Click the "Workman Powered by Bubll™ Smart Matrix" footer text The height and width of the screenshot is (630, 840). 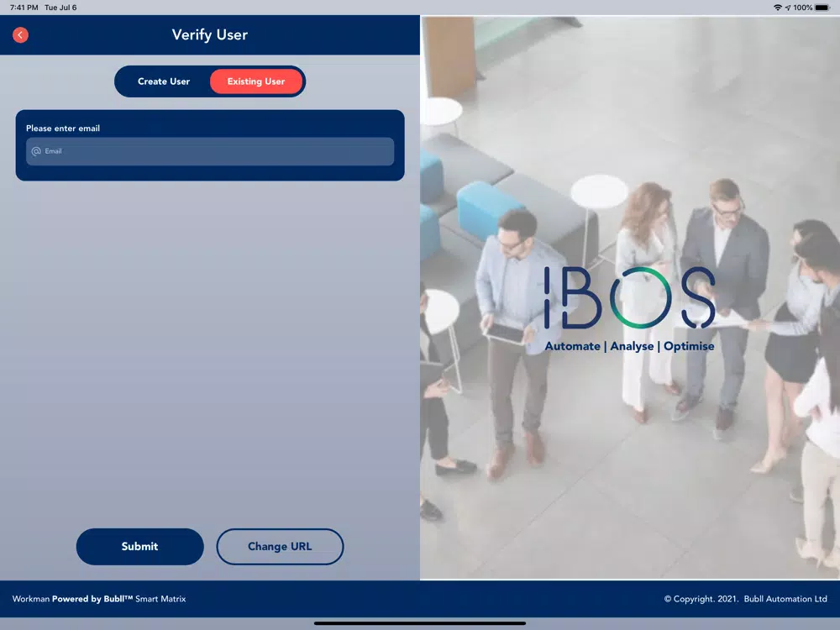coord(99,599)
